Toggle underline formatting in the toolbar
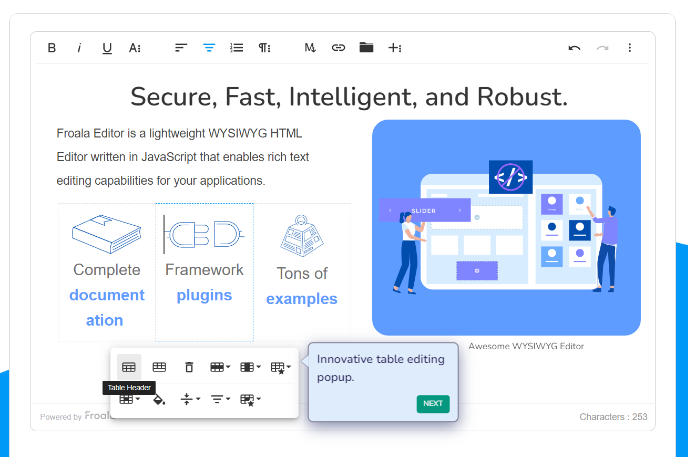The width and height of the screenshot is (688, 457). point(107,48)
